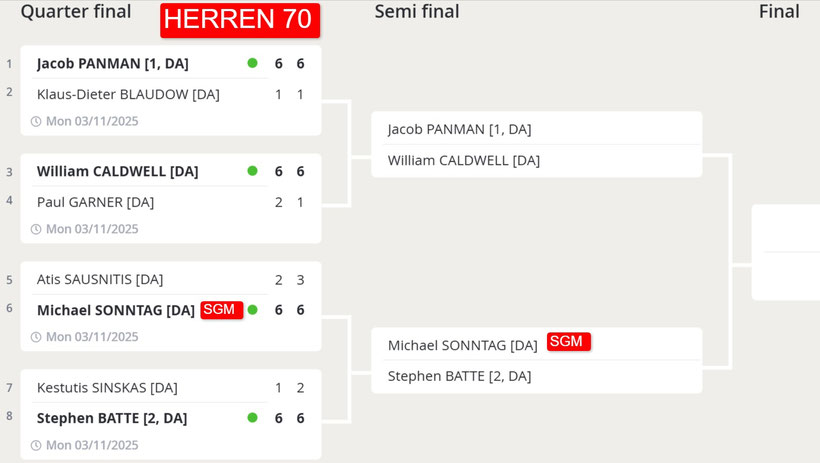Click the empty Final match card
This screenshot has height=463, width=820.
tap(785, 252)
